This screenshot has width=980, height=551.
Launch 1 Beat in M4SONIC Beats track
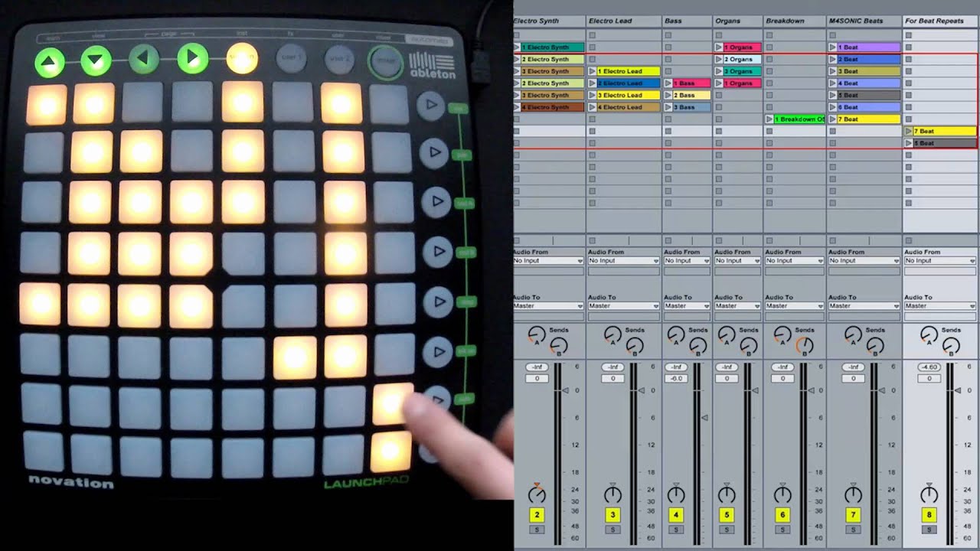832,47
